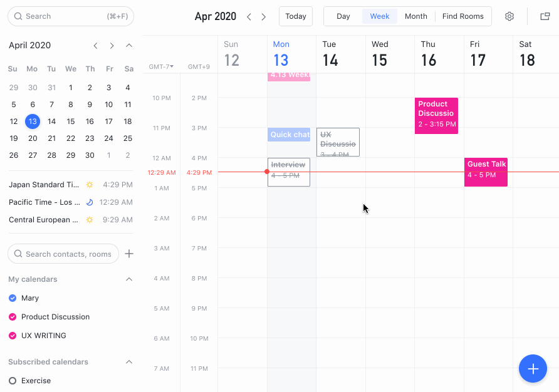Click sun icon next to Japan Standard Time
This screenshot has width=559, height=392.
click(x=90, y=185)
